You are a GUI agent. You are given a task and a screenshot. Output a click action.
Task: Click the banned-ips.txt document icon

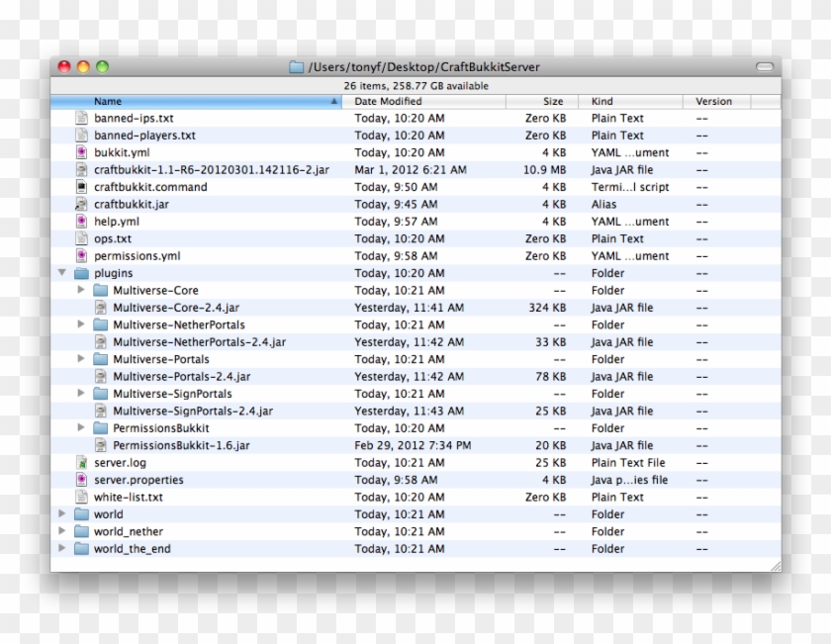82,118
